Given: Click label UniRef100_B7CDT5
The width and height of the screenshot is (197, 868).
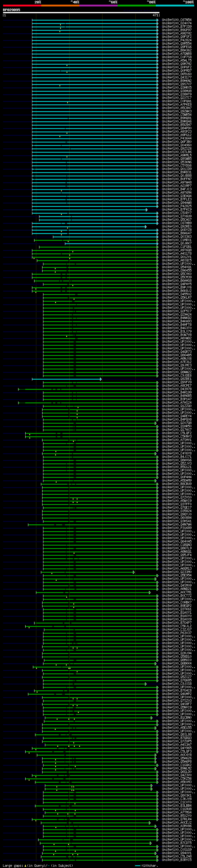Looking at the screenshot, I should (x=177, y=843).
